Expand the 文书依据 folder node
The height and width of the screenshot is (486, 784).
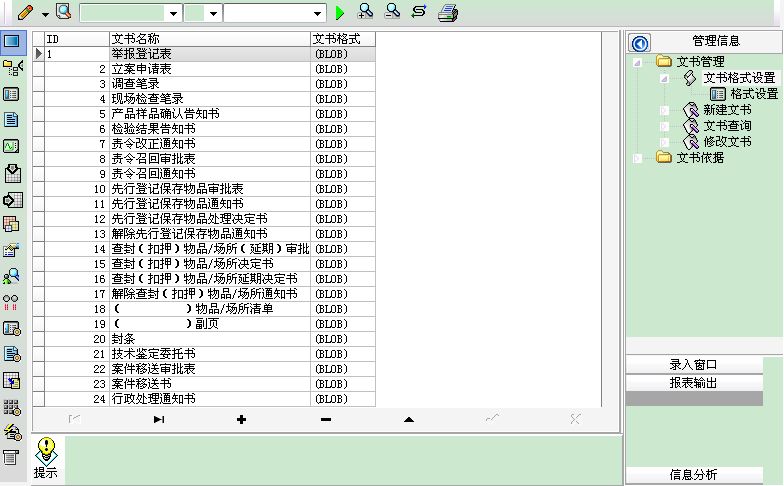pyautogui.click(x=637, y=158)
